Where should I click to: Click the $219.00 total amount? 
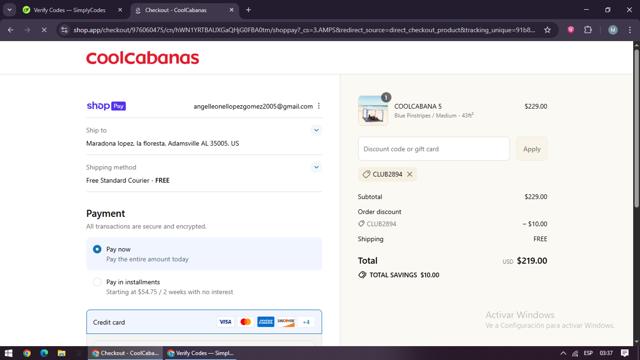click(x=532, y=261)
